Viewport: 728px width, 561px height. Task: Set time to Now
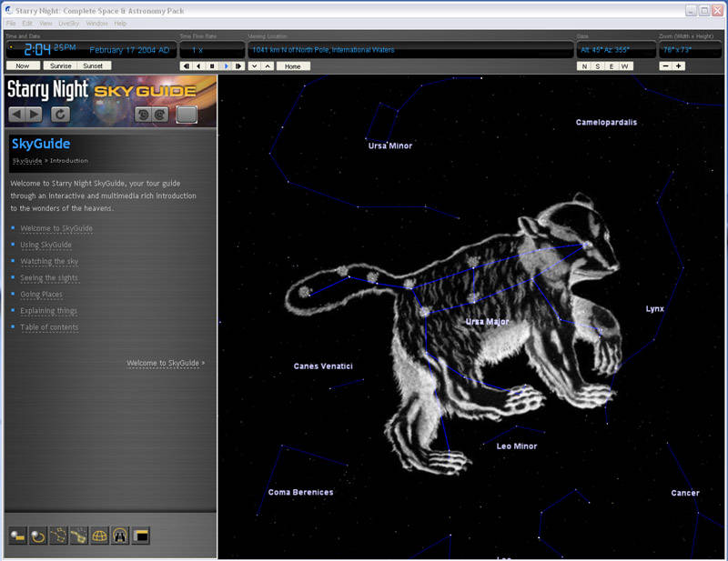pos(23,65)
